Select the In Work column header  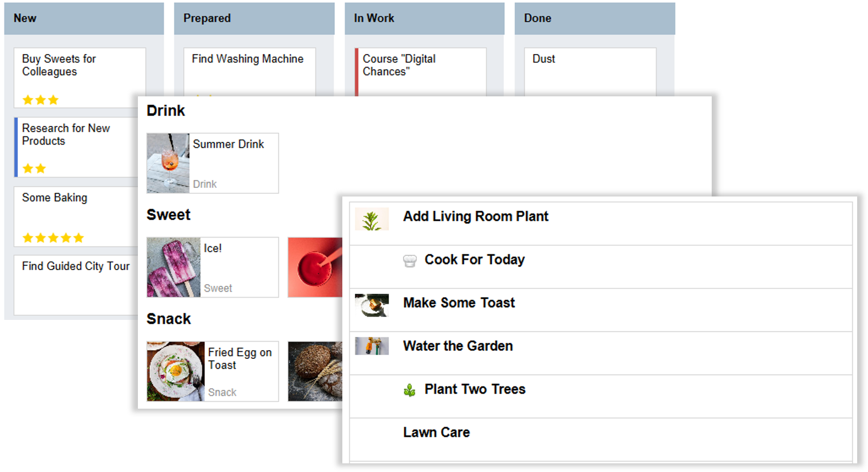[x=425, y=18]
